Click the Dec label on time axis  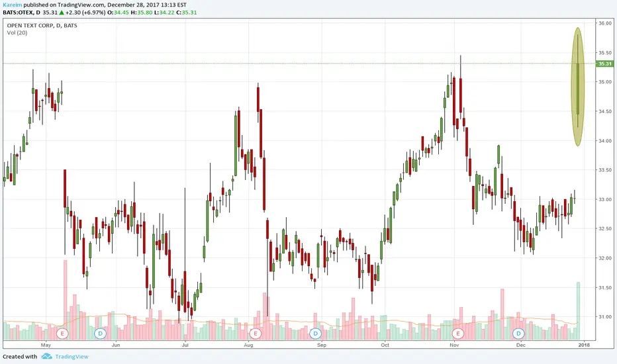coord(520,345)
